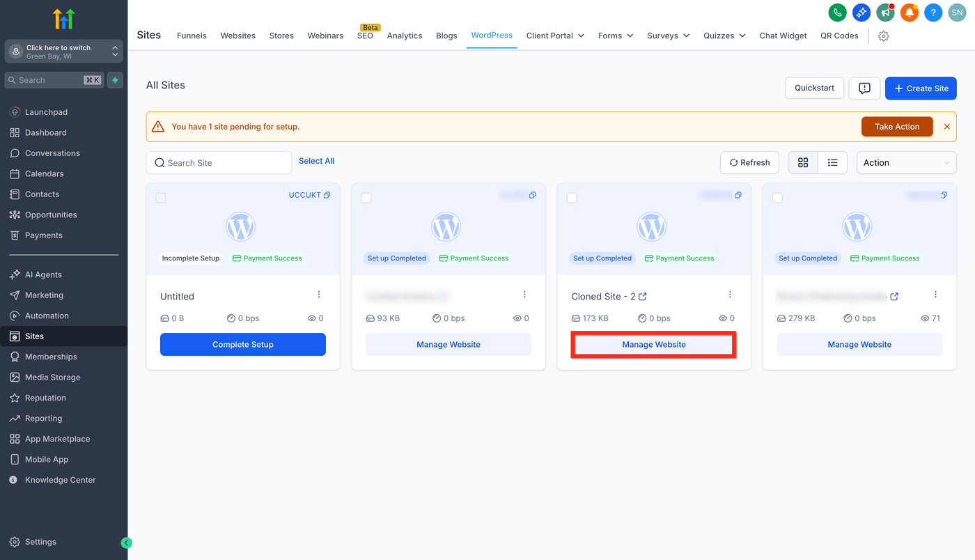This screenshot has width=975, height=560.
Task: Open the megaphone announcements icon
Action: (x=885, y=12)
